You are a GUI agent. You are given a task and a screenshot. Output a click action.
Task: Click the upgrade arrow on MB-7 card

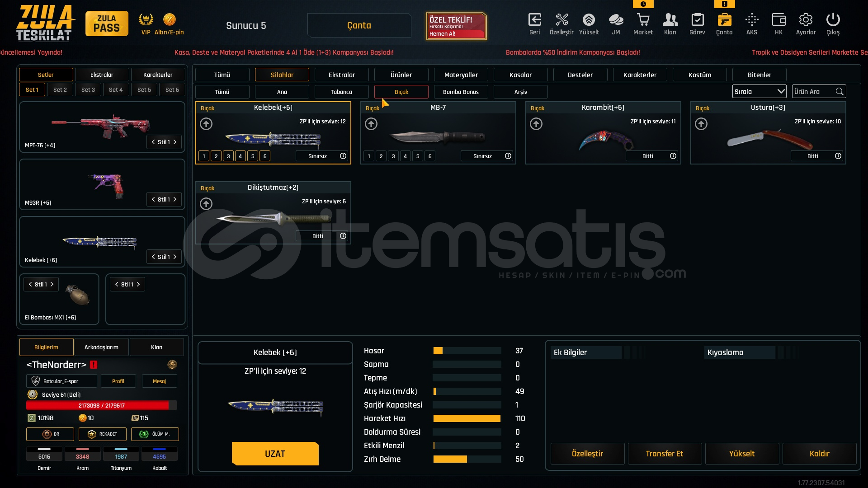click(371, 124)
